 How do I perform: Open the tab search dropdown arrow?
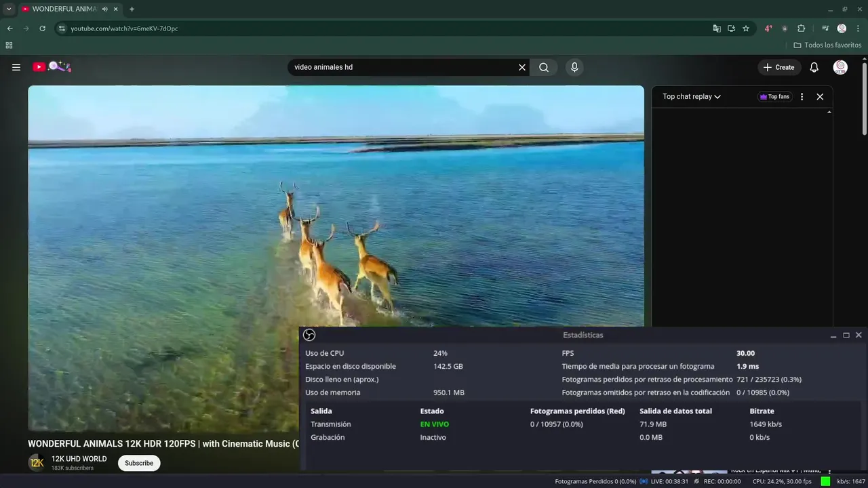(9, 9)
